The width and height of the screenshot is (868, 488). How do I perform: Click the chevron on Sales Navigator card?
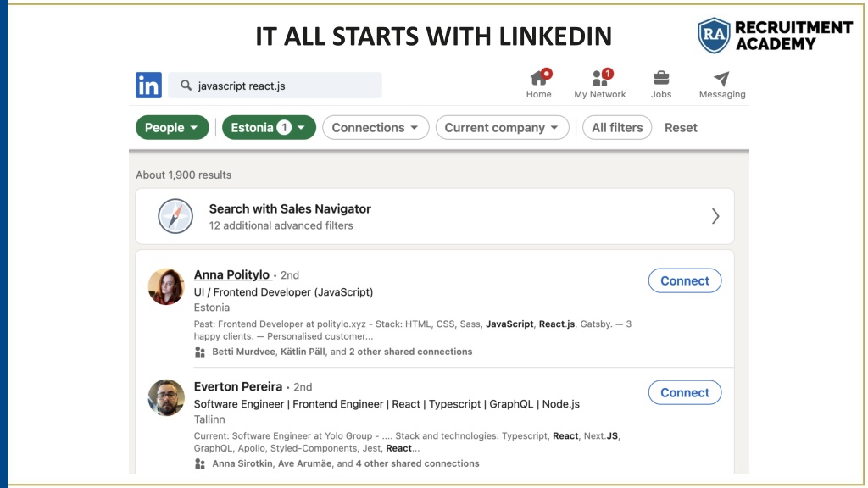tap(715, 216)
